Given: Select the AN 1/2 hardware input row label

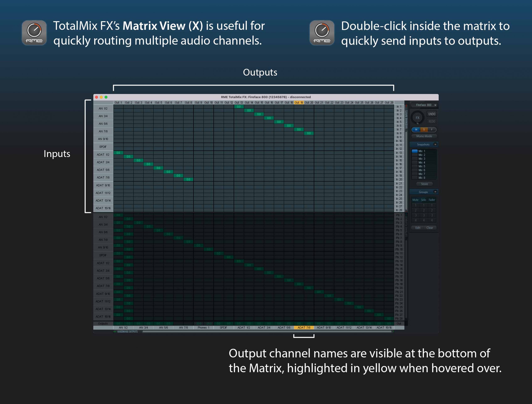Looking at the screenshot, I should [x=103, y=109].
